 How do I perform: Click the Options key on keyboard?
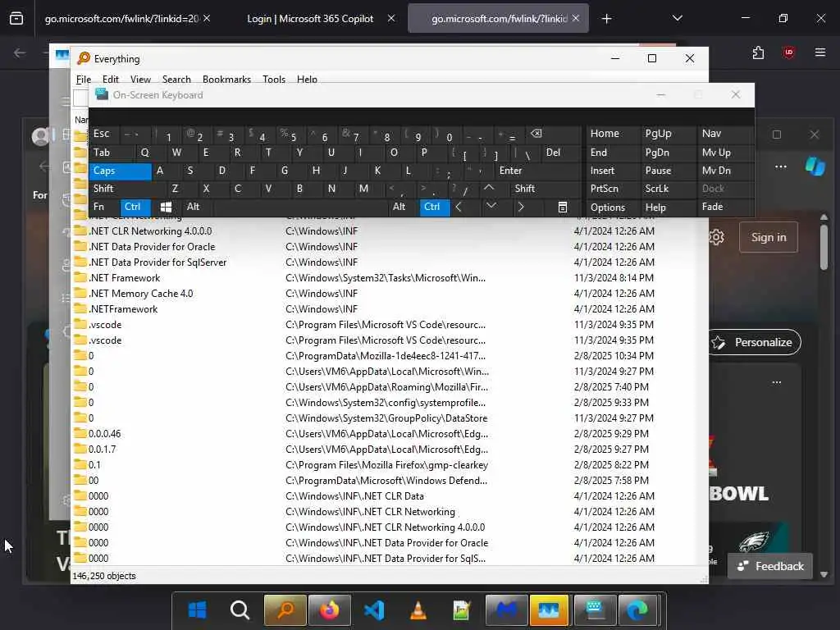click(612, 207)
